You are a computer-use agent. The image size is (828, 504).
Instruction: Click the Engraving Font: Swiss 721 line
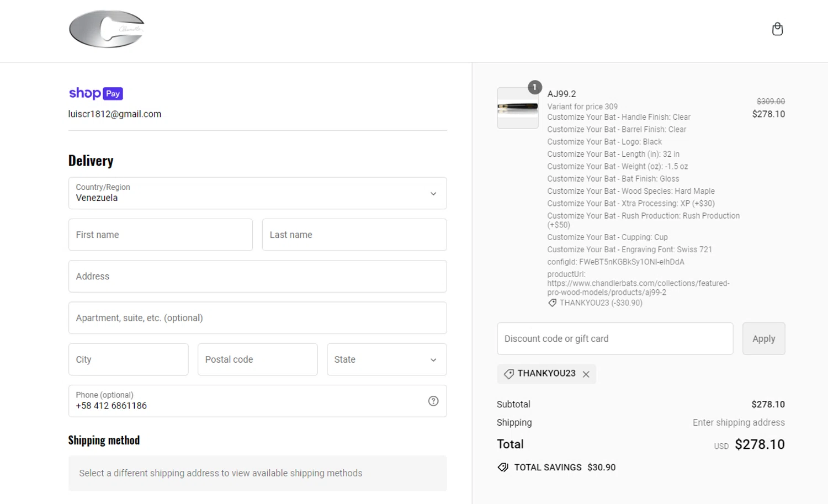[x=629, y=250]
